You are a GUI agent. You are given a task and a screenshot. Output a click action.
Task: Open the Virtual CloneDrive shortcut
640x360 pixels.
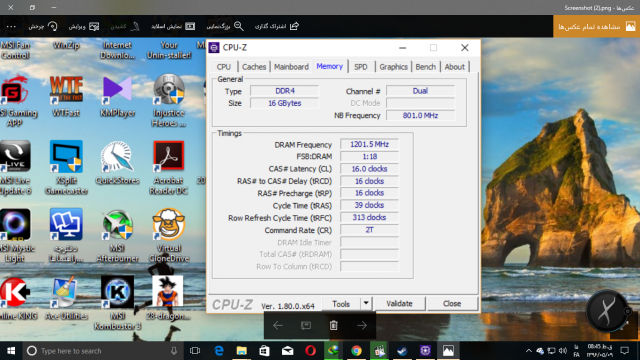pyautogui.click(x=169, y=236)
